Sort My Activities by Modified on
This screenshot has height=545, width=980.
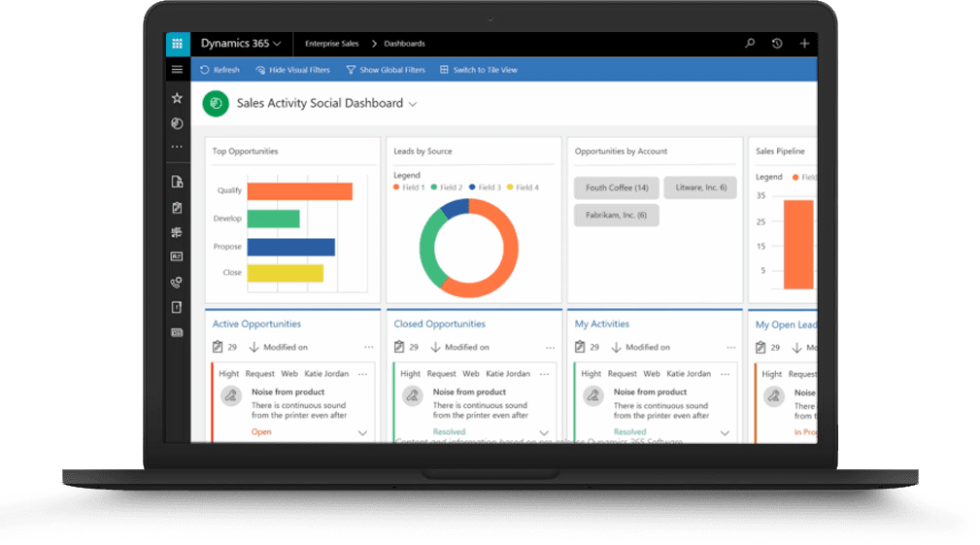click(x=641, y=347)
